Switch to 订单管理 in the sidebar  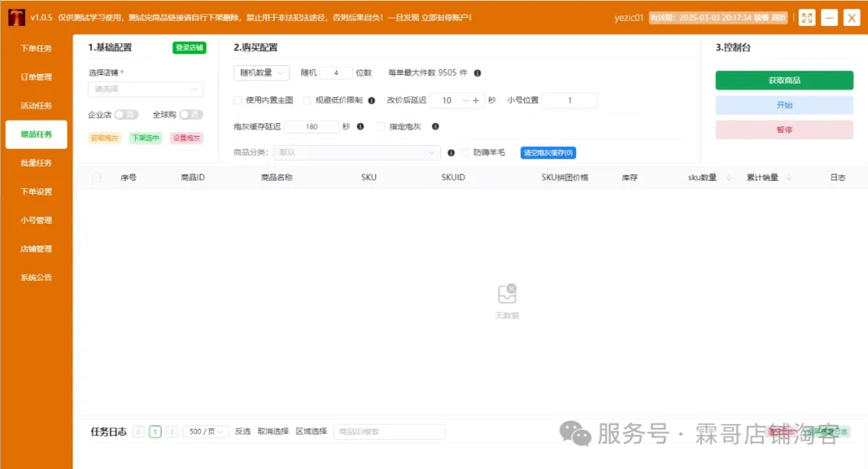click(x=36, y=77)
